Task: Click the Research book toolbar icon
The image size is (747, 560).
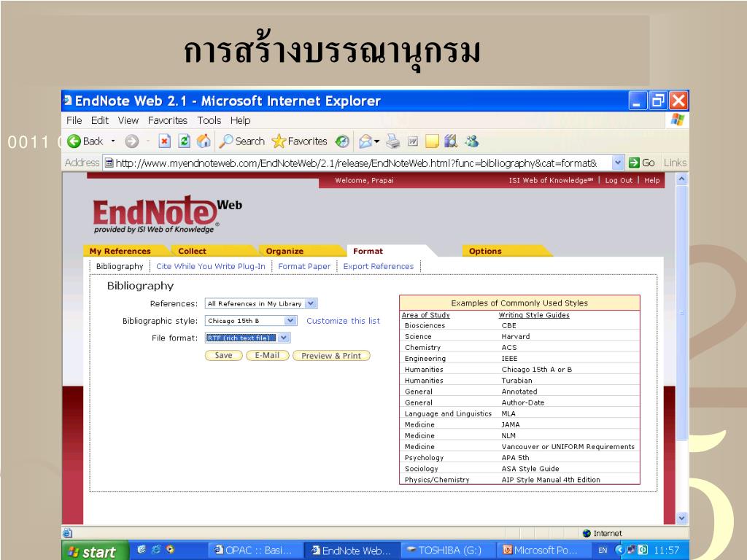Action: [451, 141]
